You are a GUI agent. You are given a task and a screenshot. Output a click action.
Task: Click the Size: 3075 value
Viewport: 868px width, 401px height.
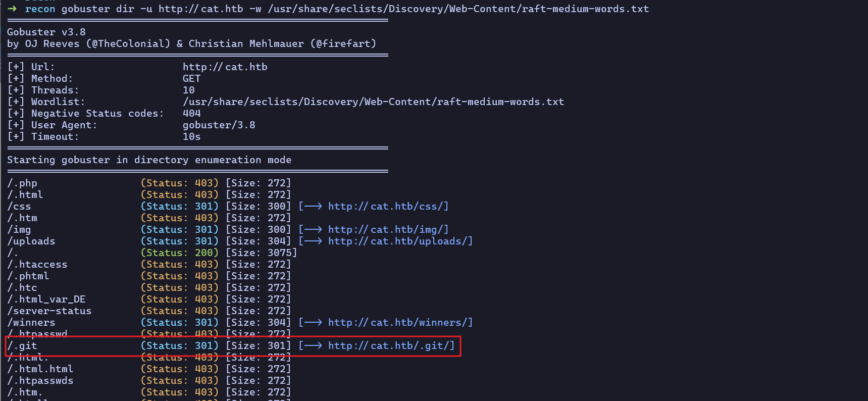click(x=261, y=253)
